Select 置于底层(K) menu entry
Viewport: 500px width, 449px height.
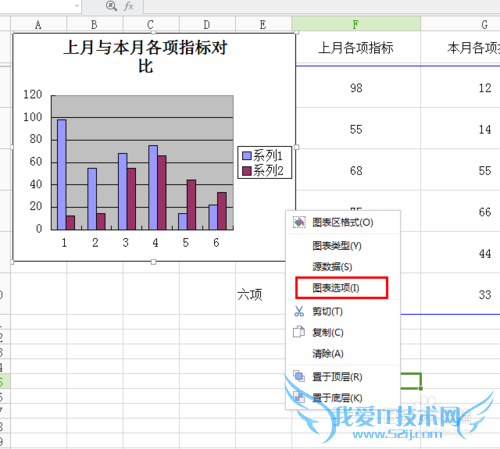point(343,397)
